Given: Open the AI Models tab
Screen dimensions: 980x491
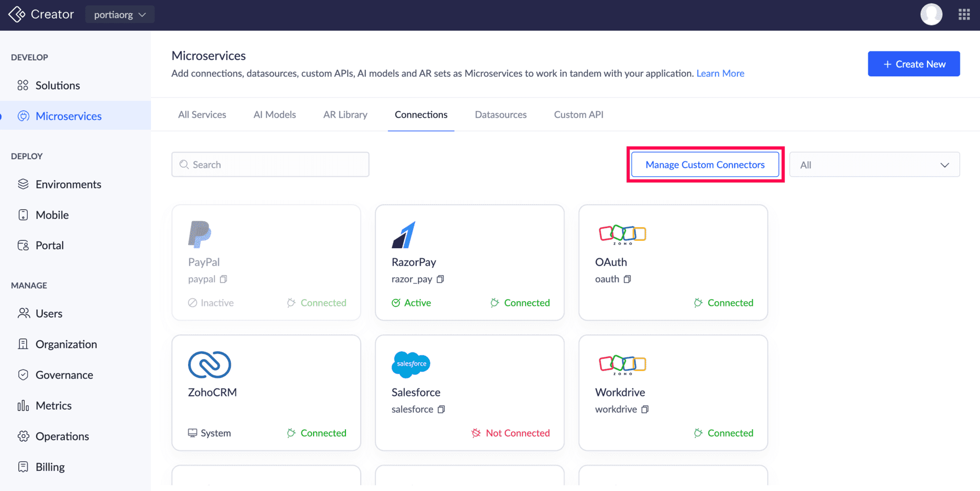Looking at the screenshot, I should coord(274,115).
